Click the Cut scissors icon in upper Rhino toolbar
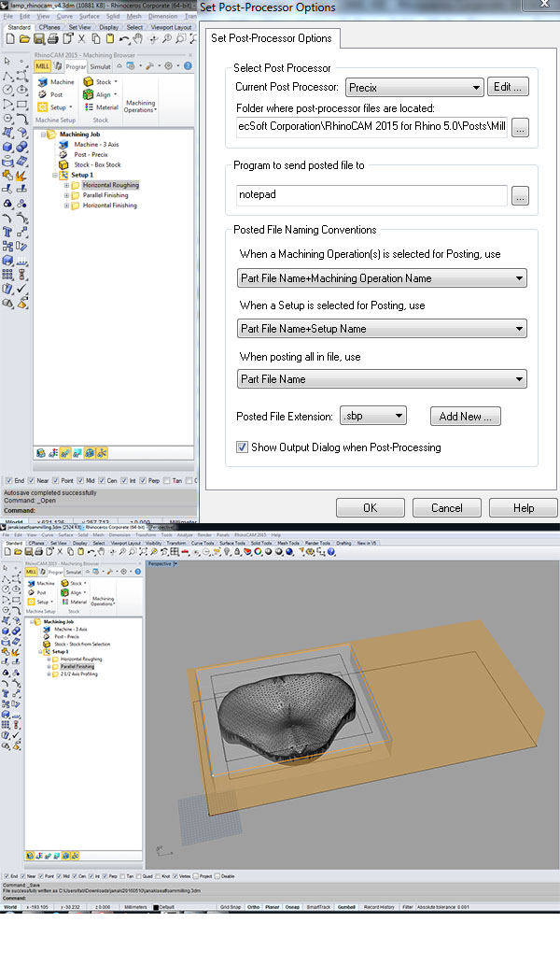 (81, 38)
